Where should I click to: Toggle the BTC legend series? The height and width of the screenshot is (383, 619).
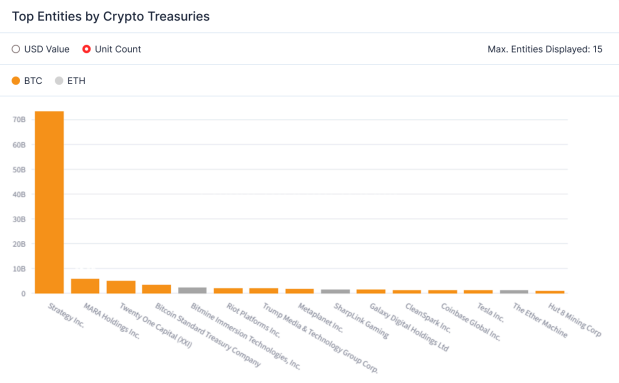coord(27,81)
